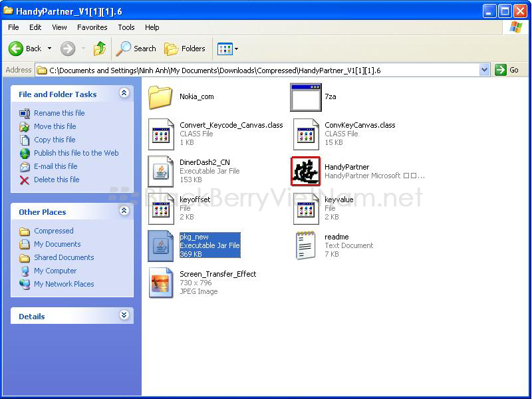Click the E-mail this file envelope icon
The image size is (532, 399).
[x=25, y=167]
